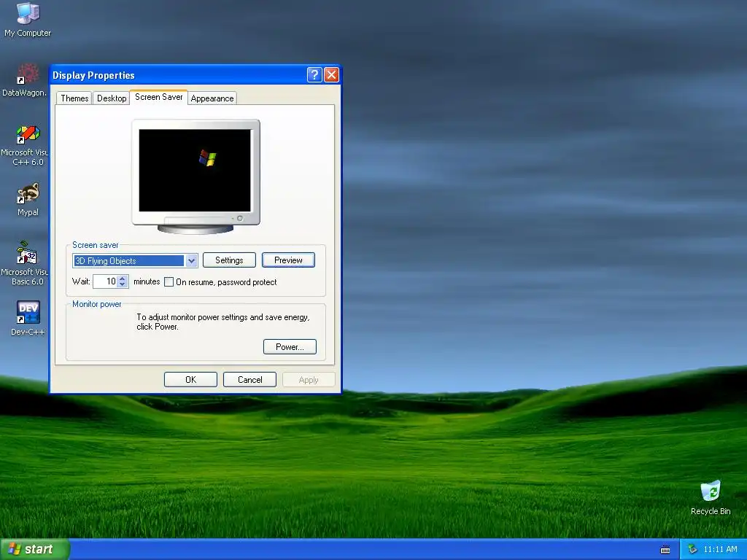Switch to the Appearance tab
The height and width of the screenshot is (560, 747).
pos(212,98)
